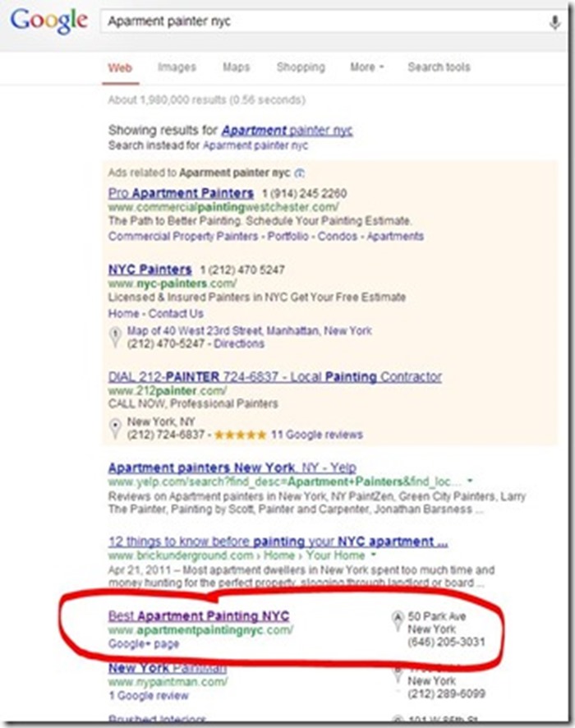Click the ads info icon beside 'Aparment painter nyc'
The image size is (575, 728).
point(300,173)
